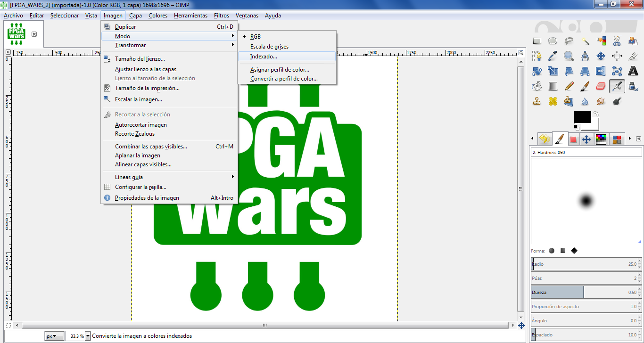This screenshot has width=644, height=343.
Task: Select the Color Picker eyedropper tool
Action: [553, 56]
